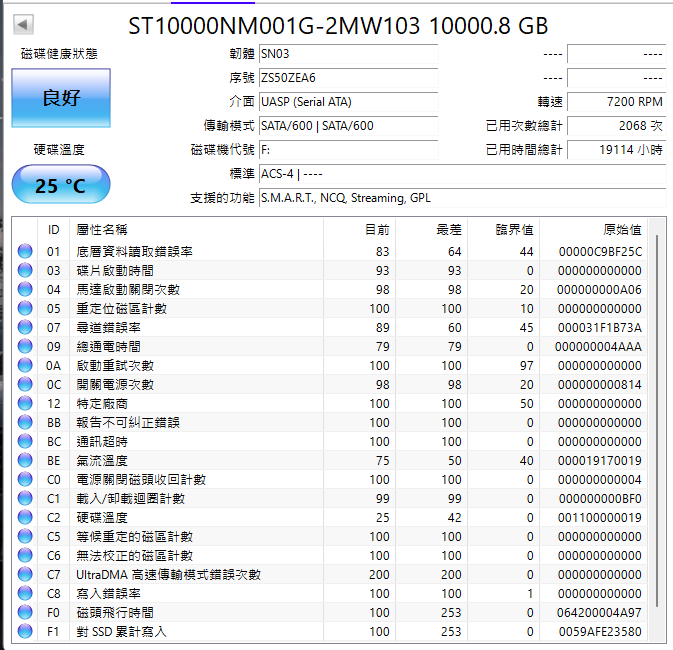Click the status orb for attribute BC

point(25,441)
